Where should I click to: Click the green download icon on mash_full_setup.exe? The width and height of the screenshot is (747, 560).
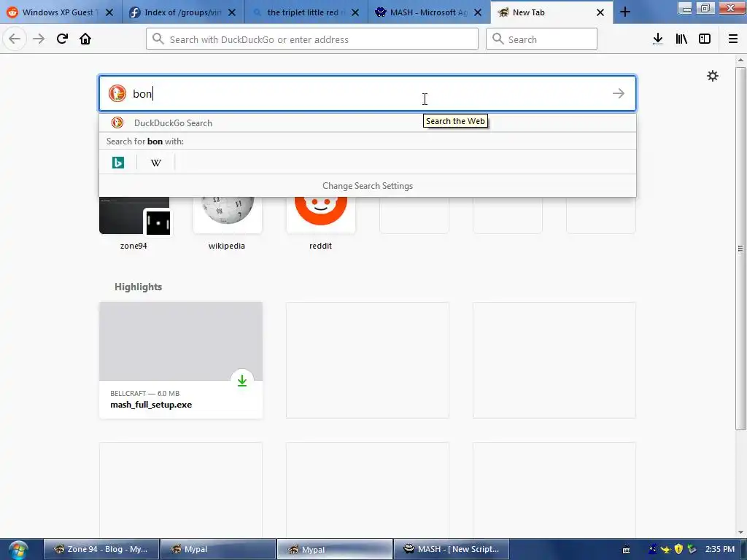click(x=242, y=381)
